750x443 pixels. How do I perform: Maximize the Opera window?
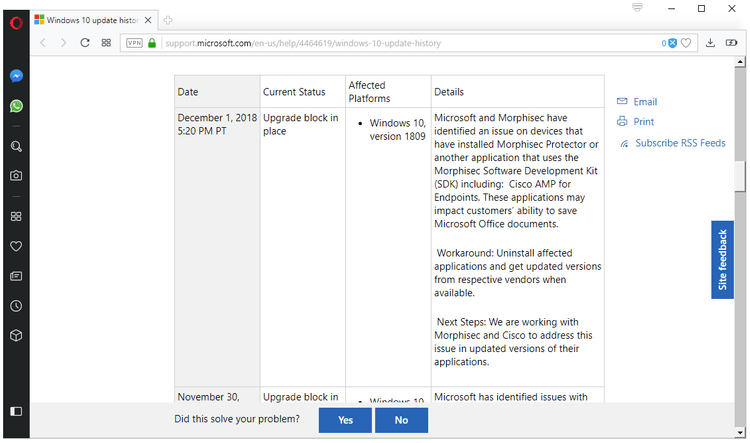pyautogui.click(x=701, y=9)
